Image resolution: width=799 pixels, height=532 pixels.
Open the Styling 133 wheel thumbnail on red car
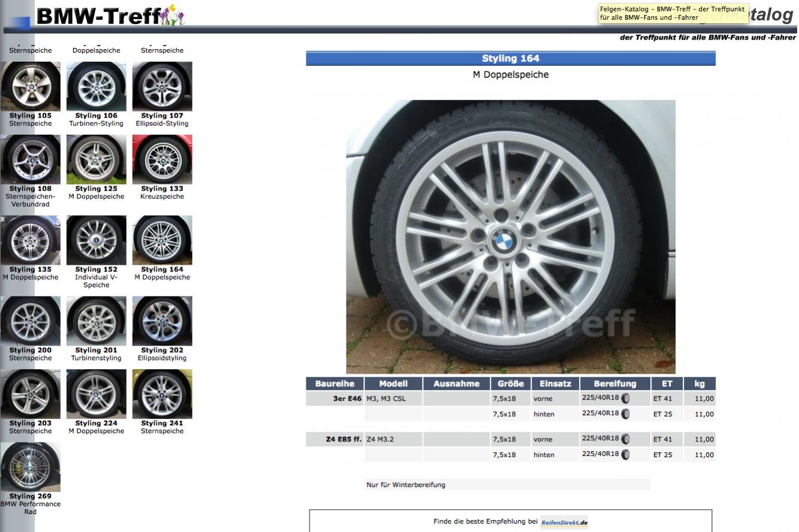162,159
